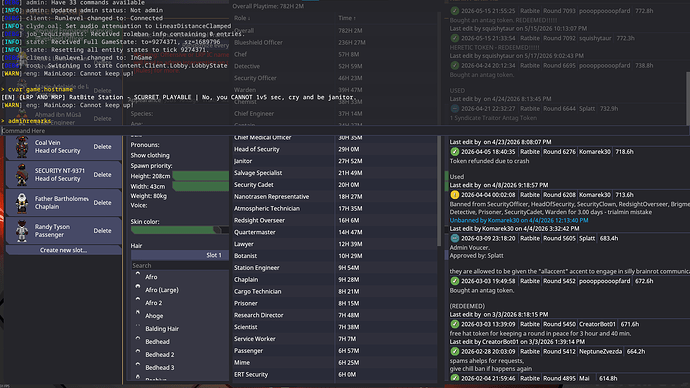Select the SECURITY NT-9371 character sprite

click(22, 175)
